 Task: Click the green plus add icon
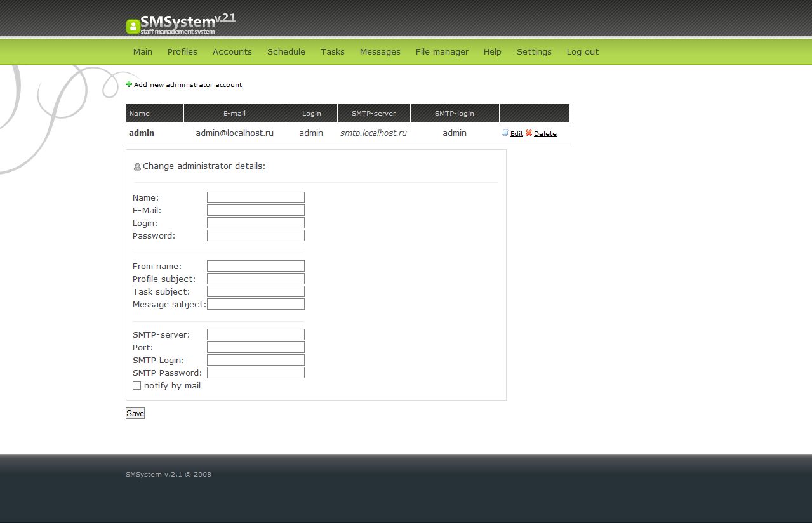[129, 84]
